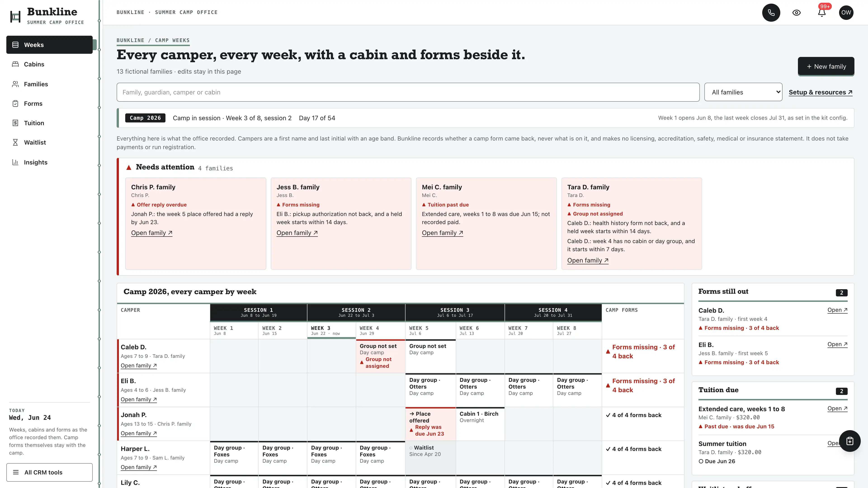This screenshot has height=488, width=868.
Task: Click the Insights chart icon in the sidebar
Action: click(x=16, y=162)
